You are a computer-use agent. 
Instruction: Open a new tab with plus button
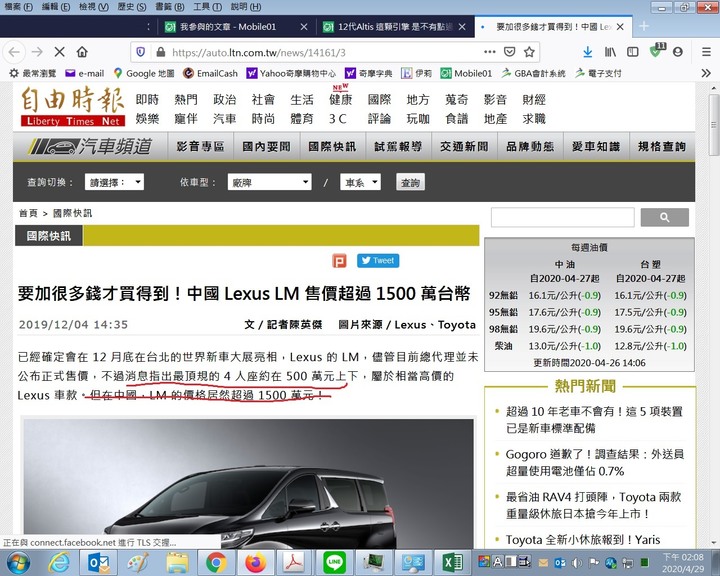pos(644,26)
